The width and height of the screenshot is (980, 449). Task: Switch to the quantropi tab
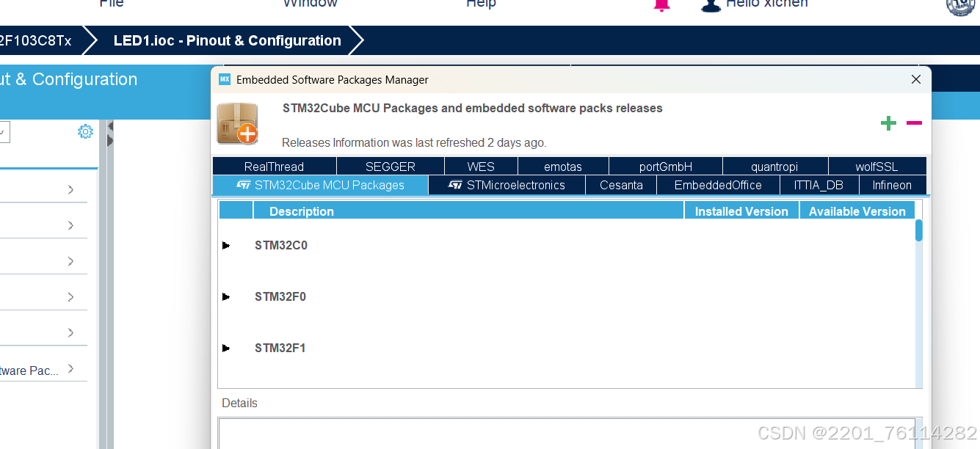click(774, 167)
